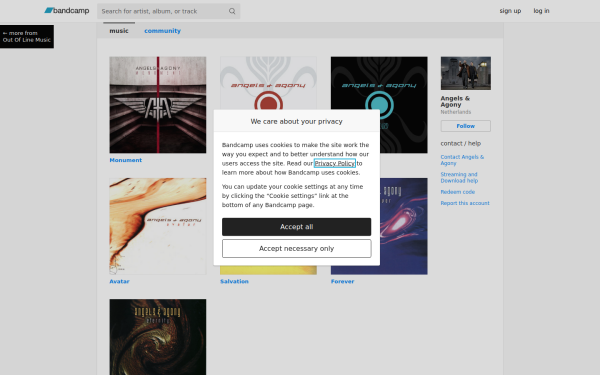600x375 pixels.
Task: Click the Netherlands location text
Action: [456, 112]
